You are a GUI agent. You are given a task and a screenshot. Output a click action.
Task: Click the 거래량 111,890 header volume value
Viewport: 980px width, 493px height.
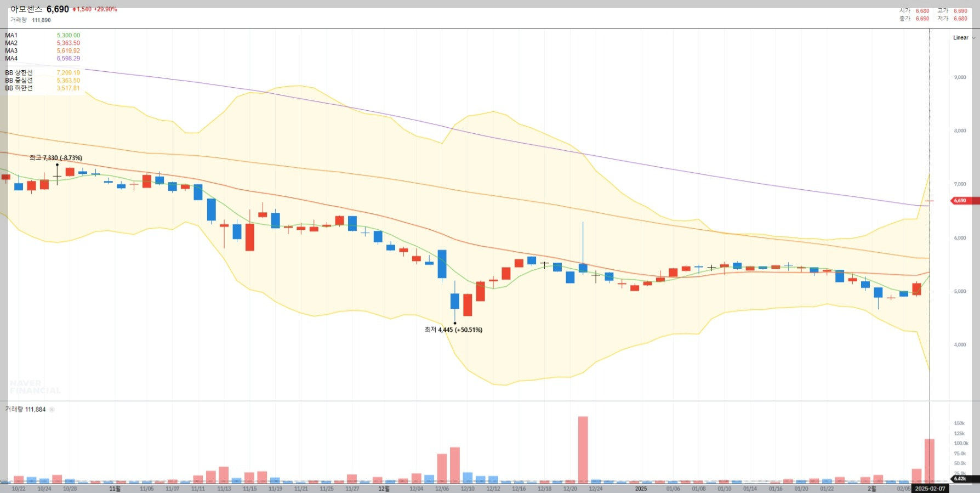(x=41, y=20)
